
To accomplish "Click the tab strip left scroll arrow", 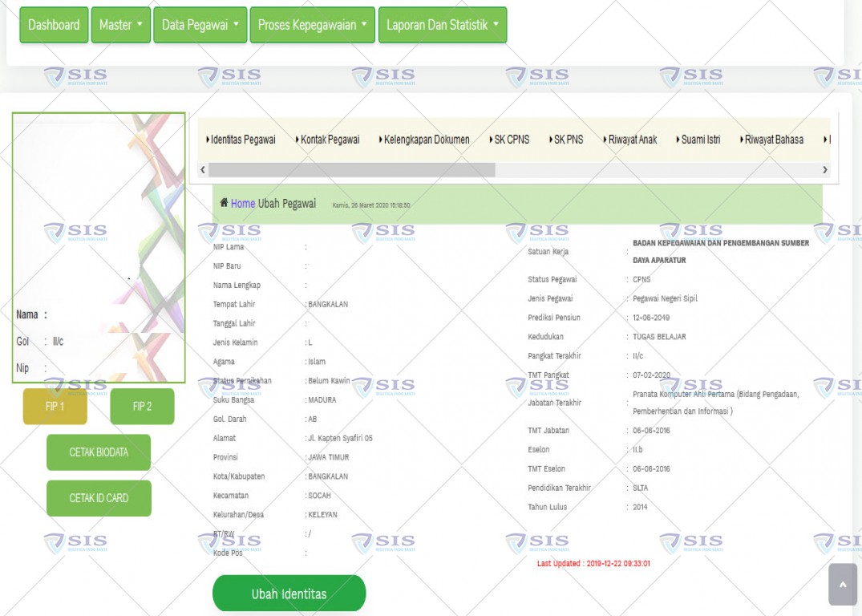I will 203,170.
